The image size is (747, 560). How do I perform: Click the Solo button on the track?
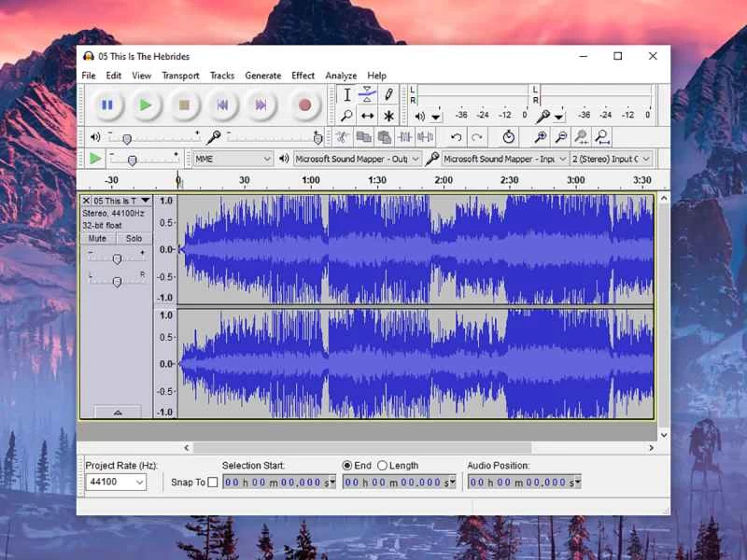(134, 239)
